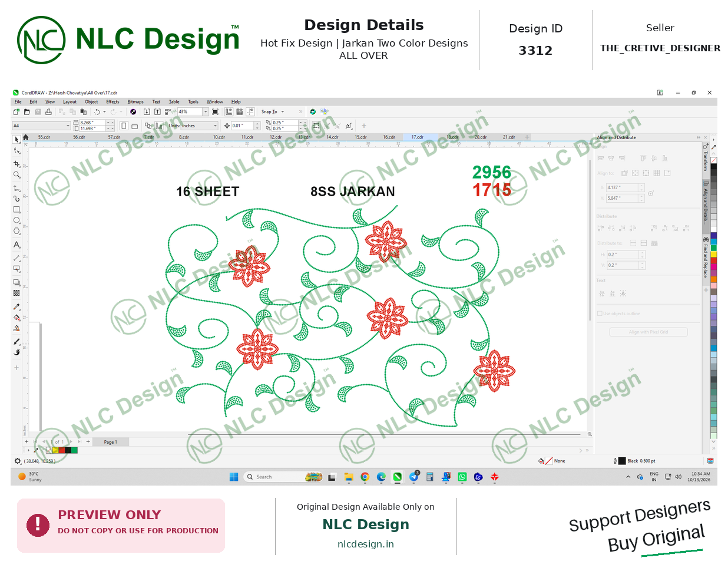Select the Ellipse tool
This screenshot has width=728, height=561.
click(16, 220)
